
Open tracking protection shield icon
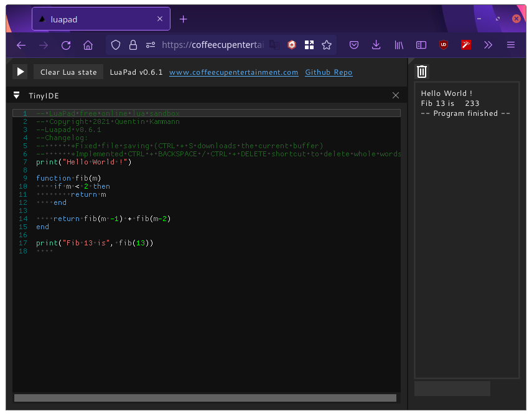[116, 45]
